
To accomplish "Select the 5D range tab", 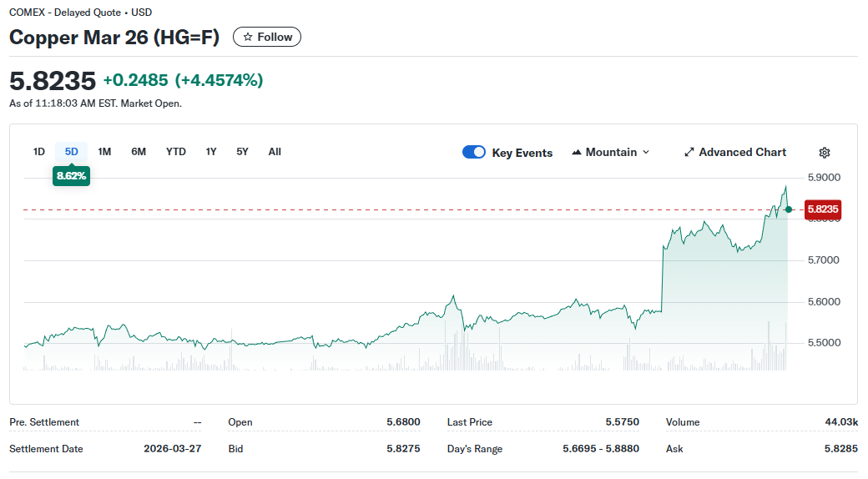I will pos(72,152).
